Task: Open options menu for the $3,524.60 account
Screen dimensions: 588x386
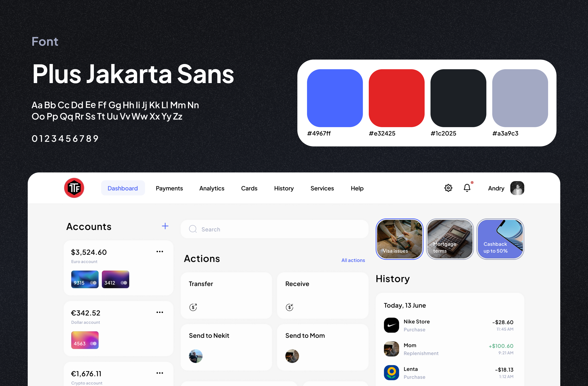Action: pyautogui.click(x=160, y=252)
